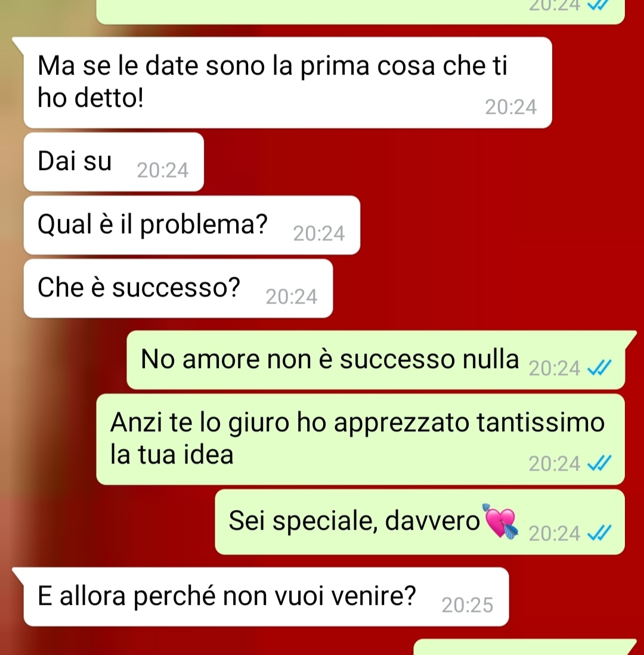
Task: Tap blue ticks on the topmost partial message
Action: click(599, 5)
